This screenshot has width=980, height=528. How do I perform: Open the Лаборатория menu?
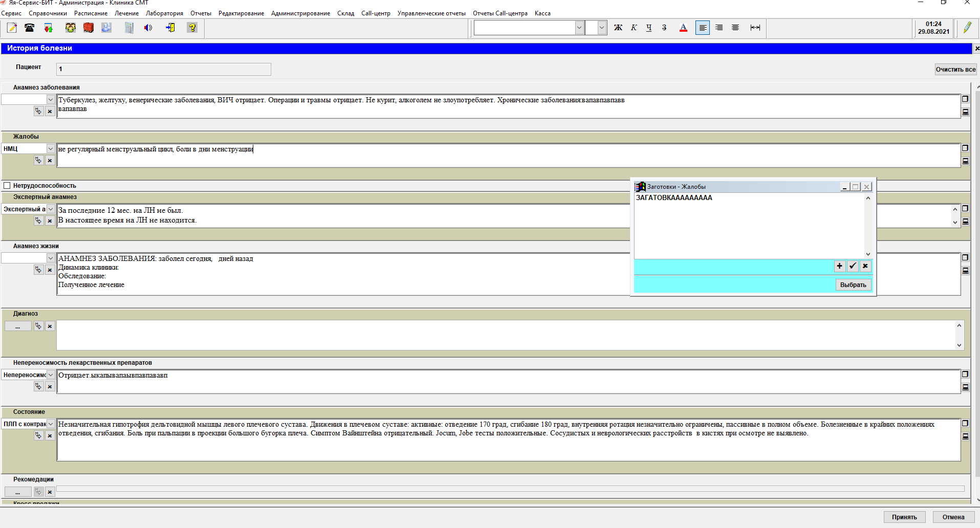164,13
